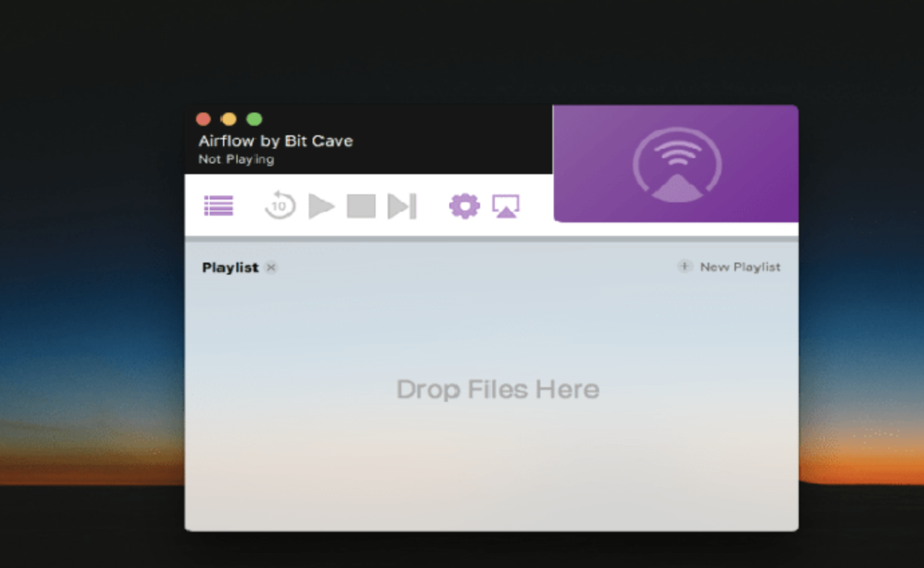Toggle the playlist view list icon
924x568 pixels.
point(218,206)
